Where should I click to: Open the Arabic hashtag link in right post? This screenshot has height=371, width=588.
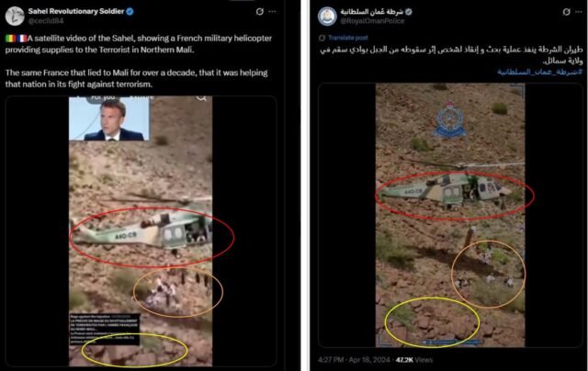[x=539, y=72]
